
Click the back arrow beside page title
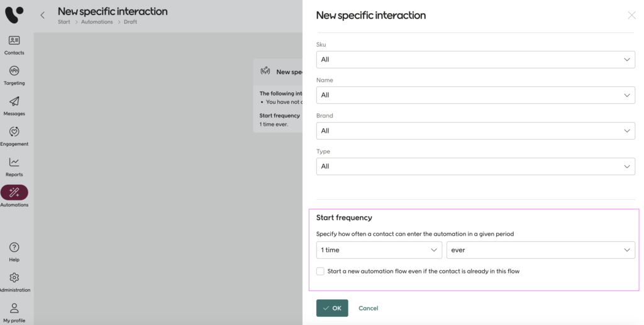(x=43, y=15)
